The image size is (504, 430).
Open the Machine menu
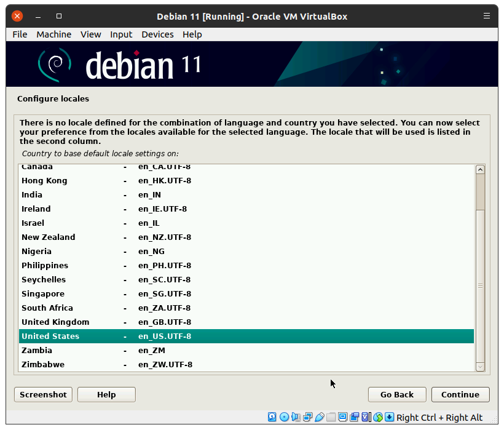(53, 34)
